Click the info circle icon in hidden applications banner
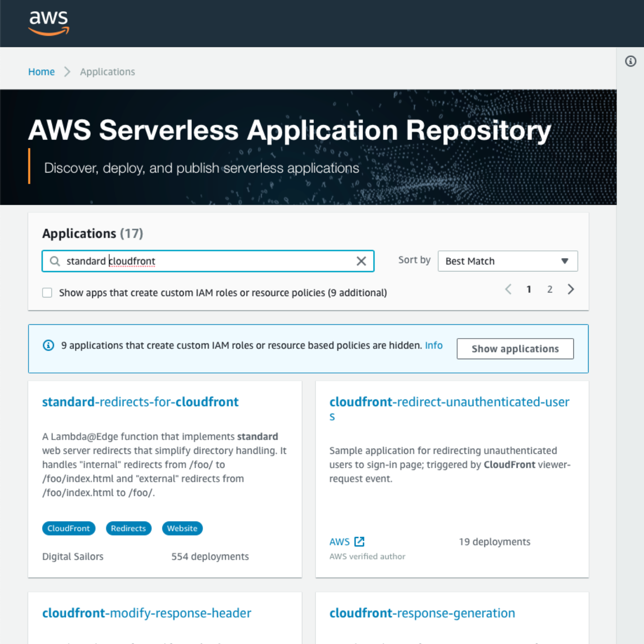 click(48, 345)
